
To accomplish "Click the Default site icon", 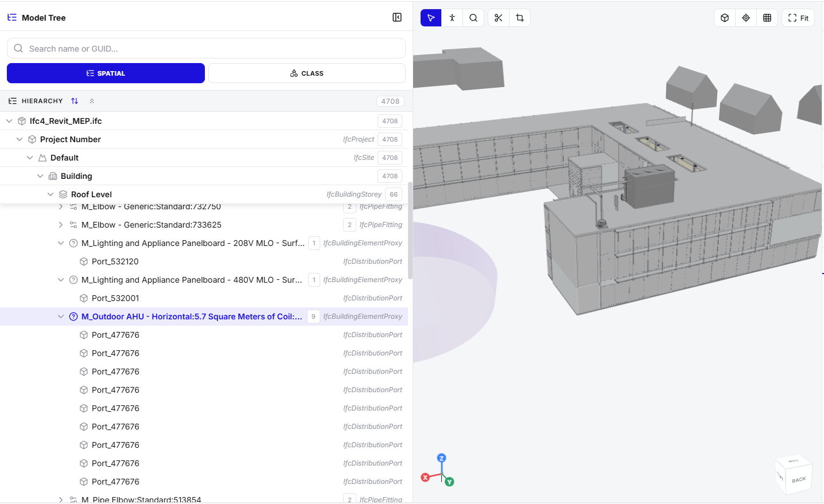I will [42, 158].
